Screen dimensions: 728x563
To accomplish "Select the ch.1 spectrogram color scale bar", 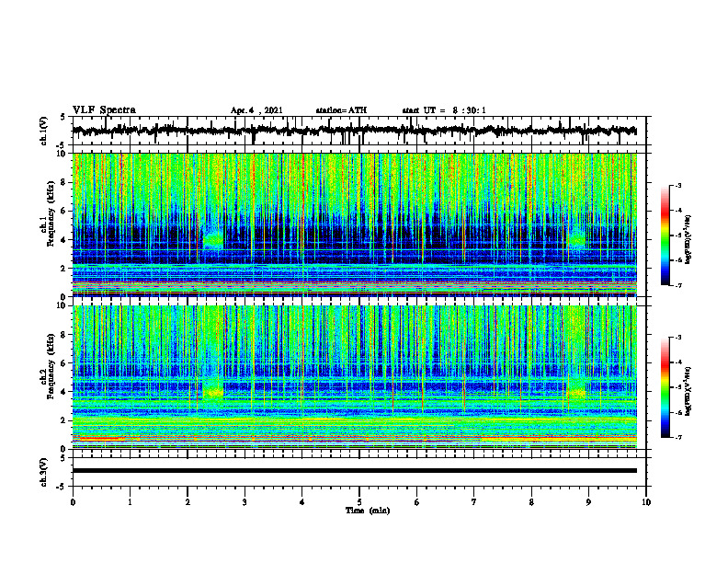I will [x=665, y=236].
